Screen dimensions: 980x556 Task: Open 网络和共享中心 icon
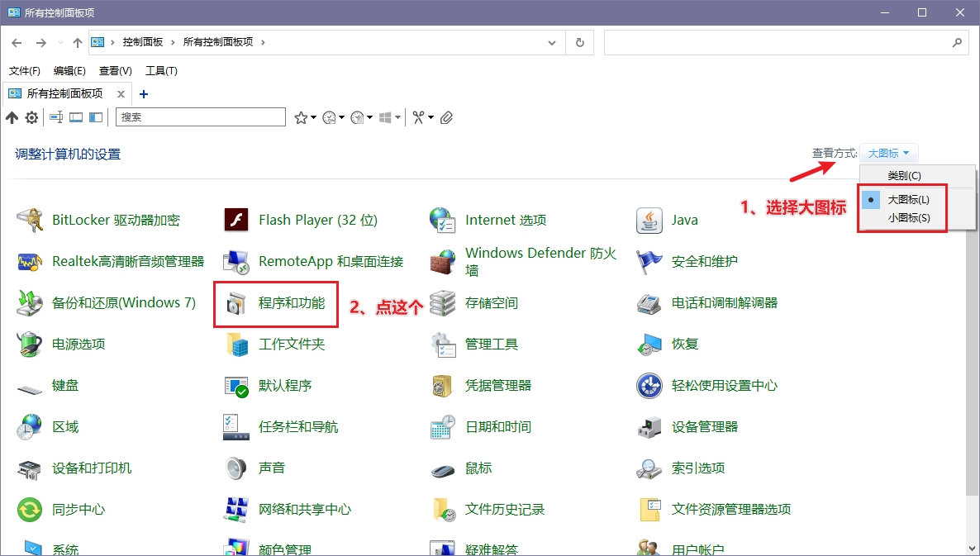coord(236,509)
